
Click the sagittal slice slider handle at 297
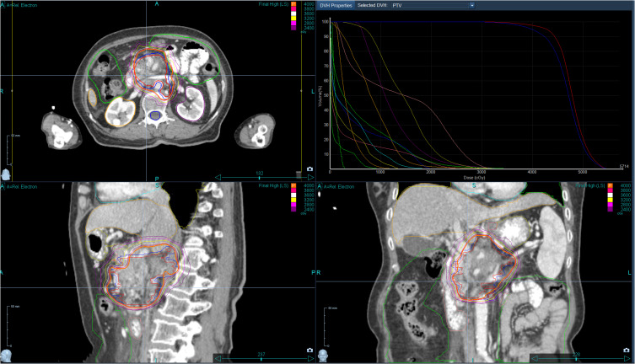(x=261, y=356)
